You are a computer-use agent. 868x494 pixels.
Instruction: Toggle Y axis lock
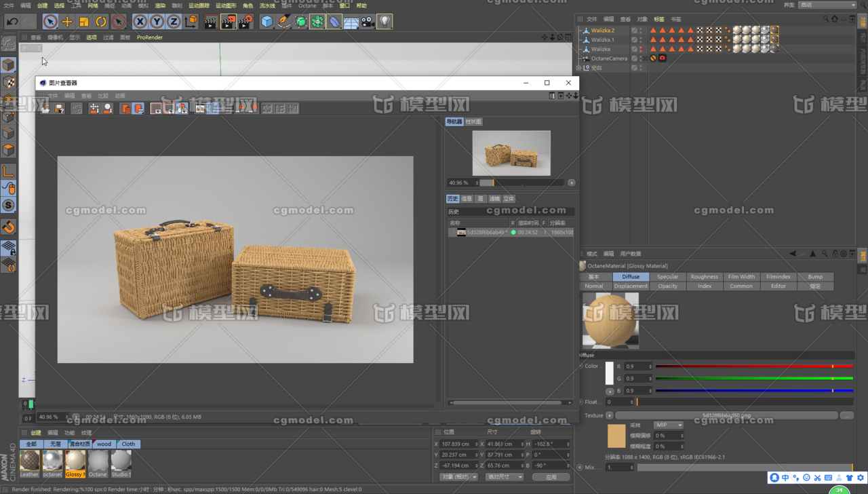pyautogui.click(x=157, y=22)
